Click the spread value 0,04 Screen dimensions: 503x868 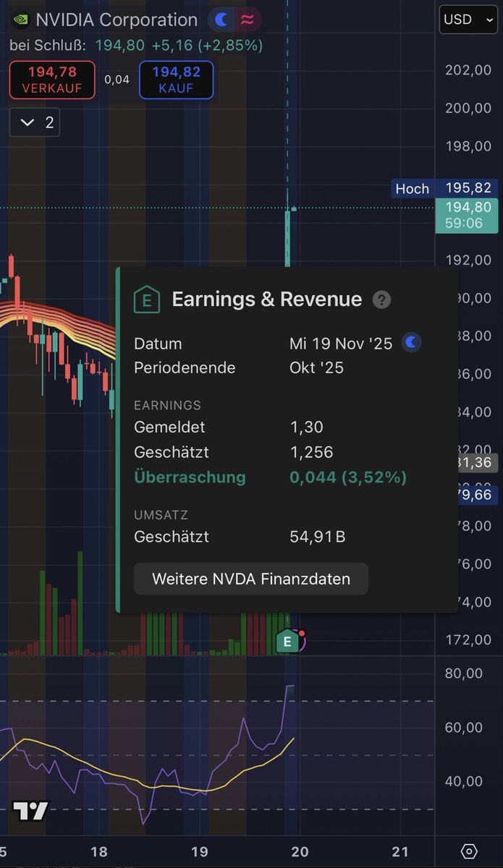pyautogui.click(x=117, y=80)
